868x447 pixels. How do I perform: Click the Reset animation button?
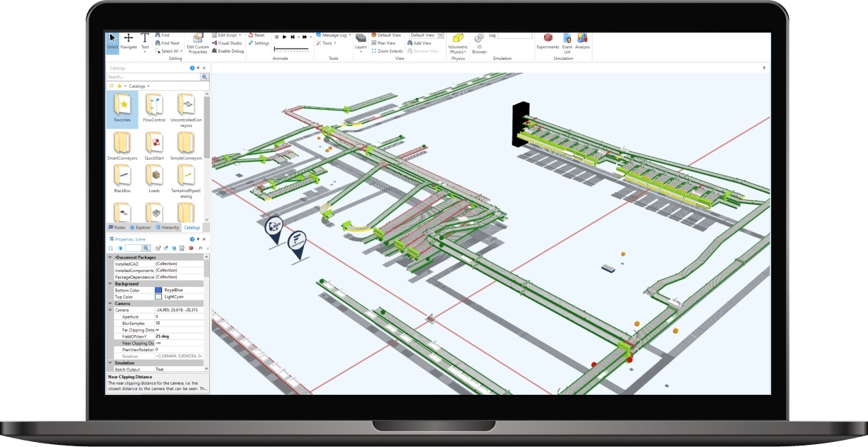click(x=256, y=35)
